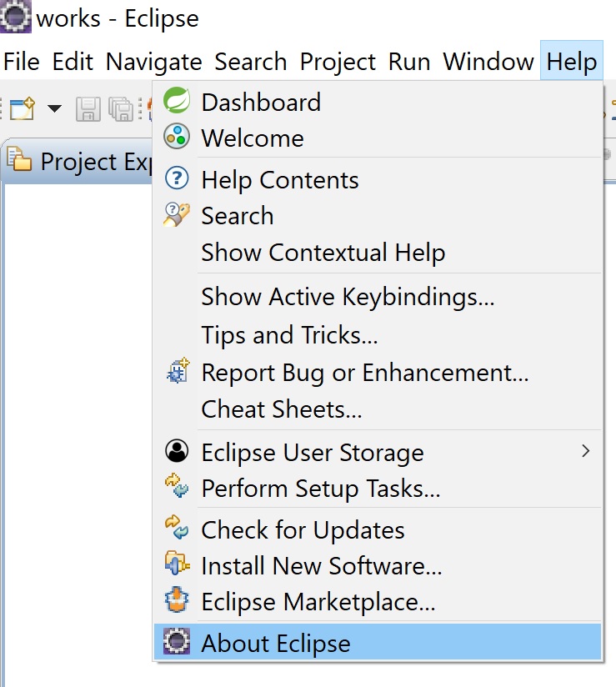Open the Edit menu
The image size is (616, 687).
coord(73,61)
